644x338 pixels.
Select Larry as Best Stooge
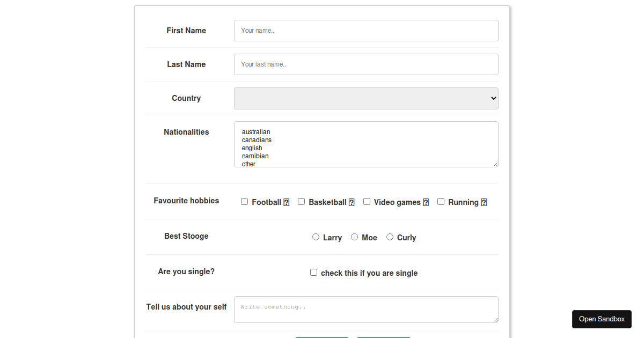[x=316, y=237]
